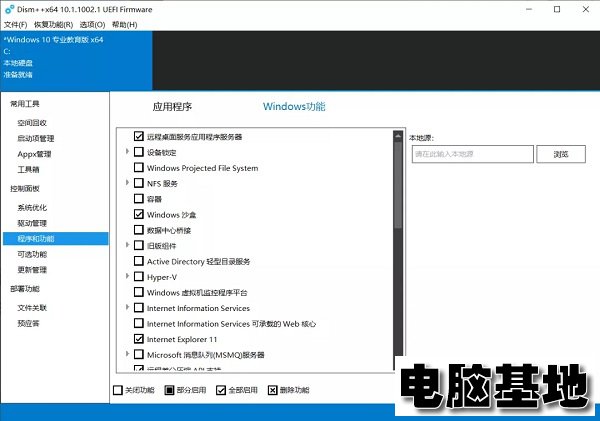Open 驱动管理 in the sidebar
600x421 pixels.
point(32,223)
